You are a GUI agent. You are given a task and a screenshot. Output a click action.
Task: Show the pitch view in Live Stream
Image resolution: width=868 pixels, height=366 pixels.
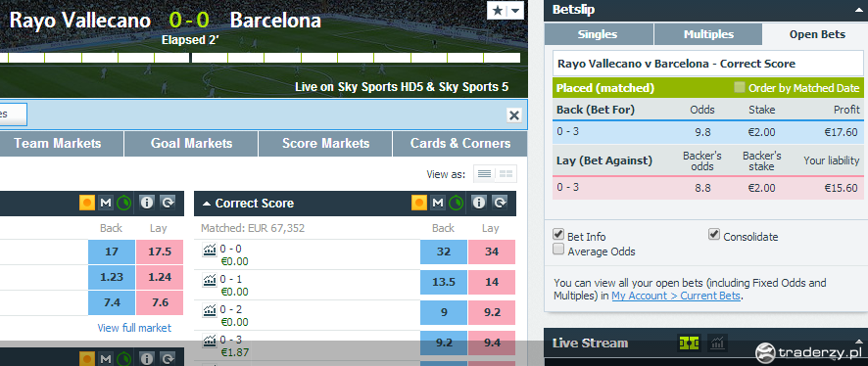(x=689, y=343)
